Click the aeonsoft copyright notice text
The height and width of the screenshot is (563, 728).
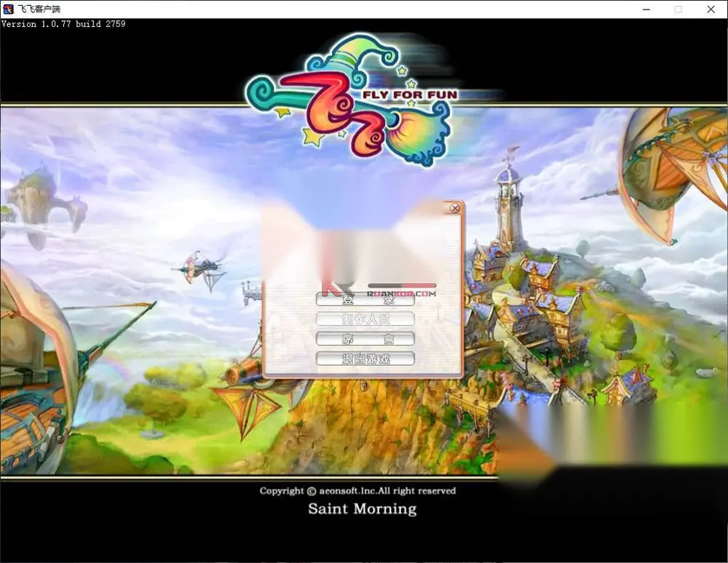[357, 491]
